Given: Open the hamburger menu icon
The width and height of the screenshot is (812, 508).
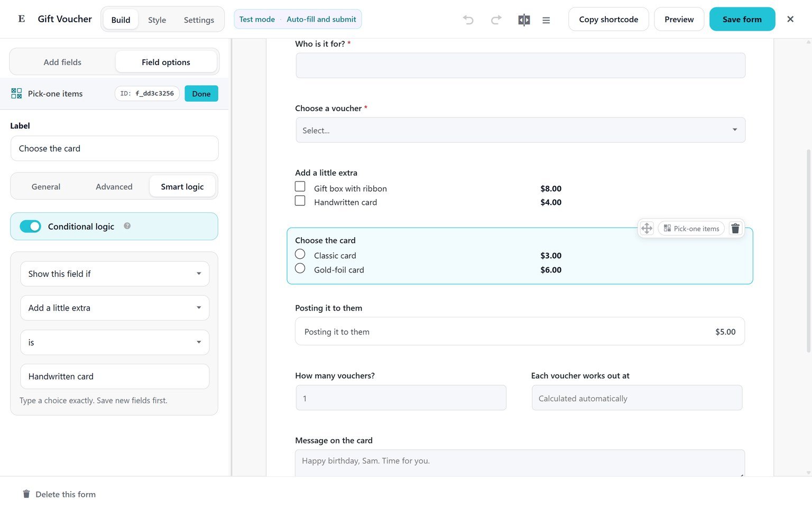Looking at the screenshot, I should click(x=546, y=20).
